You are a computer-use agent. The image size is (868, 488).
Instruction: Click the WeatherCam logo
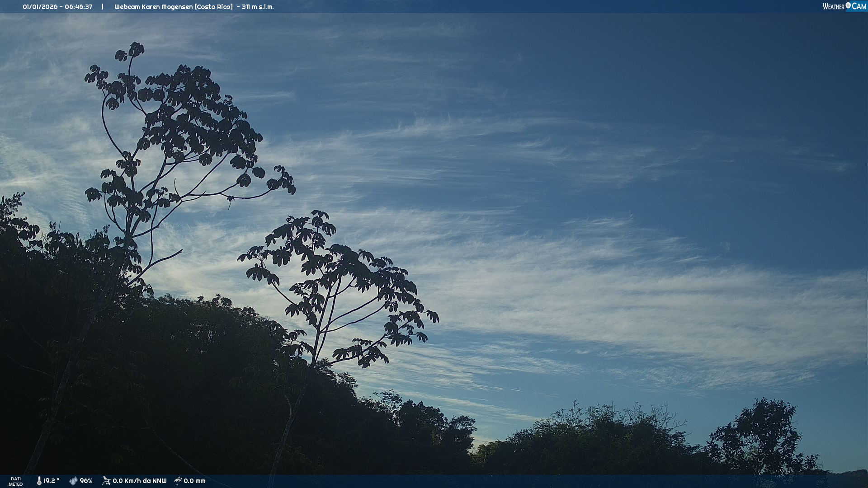coord(844,6)
